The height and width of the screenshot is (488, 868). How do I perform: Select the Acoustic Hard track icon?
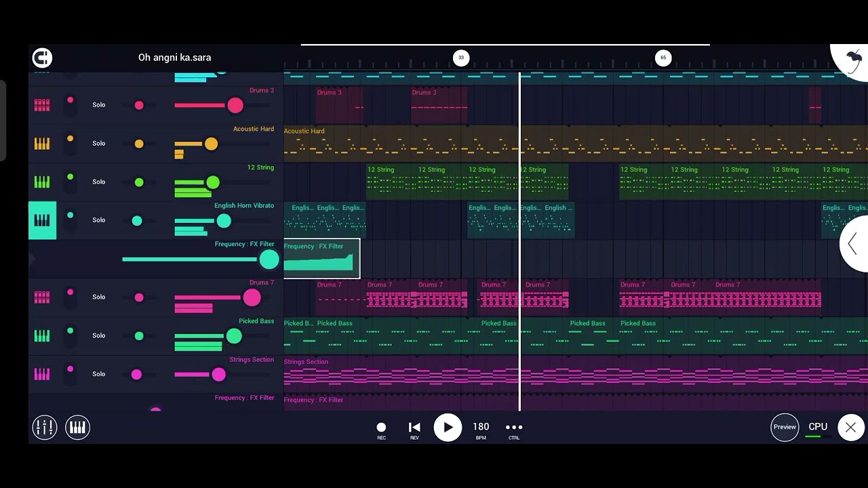click(x=42, y=144)
